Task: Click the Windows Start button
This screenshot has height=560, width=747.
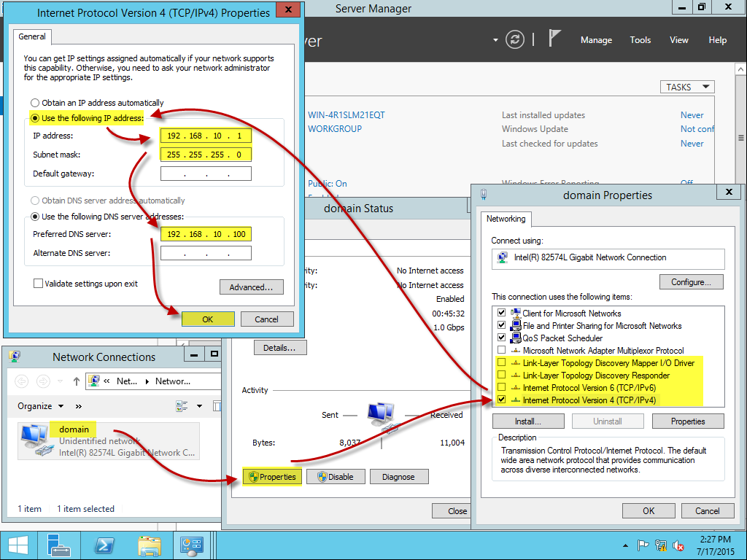Action: point(18,545)
